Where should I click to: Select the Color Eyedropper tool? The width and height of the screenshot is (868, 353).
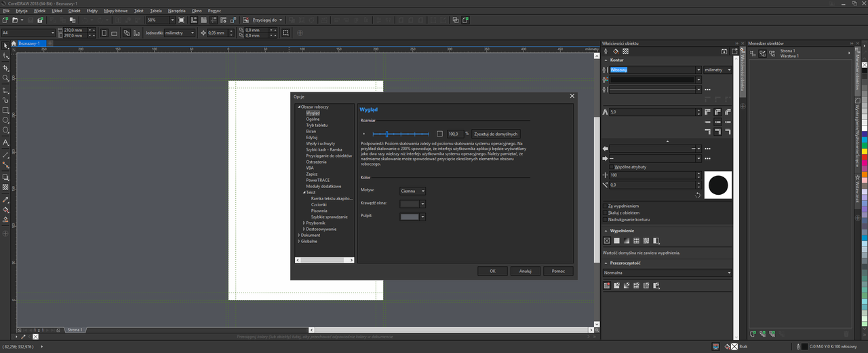pyautogui.click(x=5, y=200)
